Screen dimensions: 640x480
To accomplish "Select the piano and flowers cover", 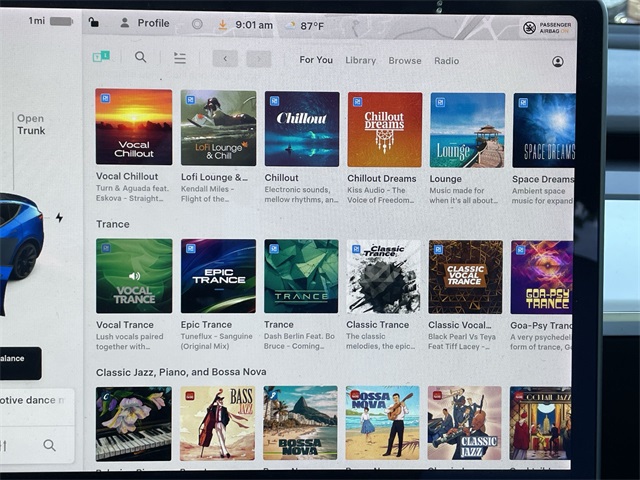I will [x=133, y=424].
